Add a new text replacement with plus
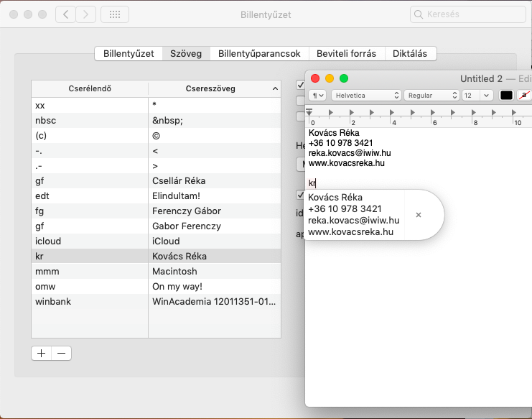Image resolution: width=532 pixels, height=419 pixels. [x=42, y=353]
